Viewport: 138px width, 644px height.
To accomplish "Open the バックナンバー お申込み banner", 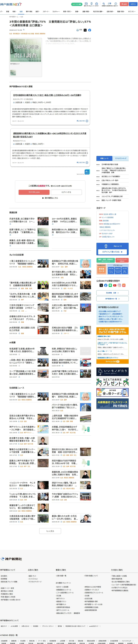I will (x=122, y=260).
